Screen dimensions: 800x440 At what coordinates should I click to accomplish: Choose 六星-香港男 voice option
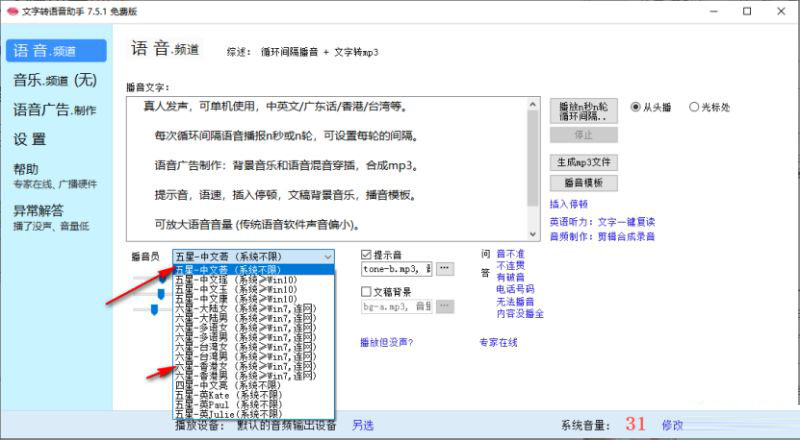[x=254, y=376]
